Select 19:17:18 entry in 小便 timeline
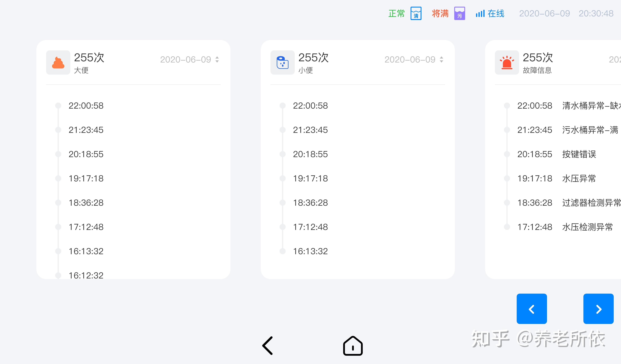 click(310, 178)
